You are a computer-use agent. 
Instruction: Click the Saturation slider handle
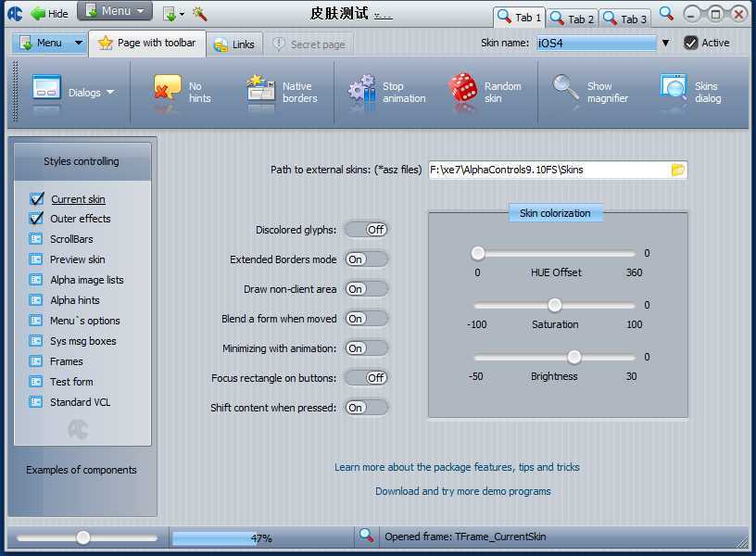(555, 305)
